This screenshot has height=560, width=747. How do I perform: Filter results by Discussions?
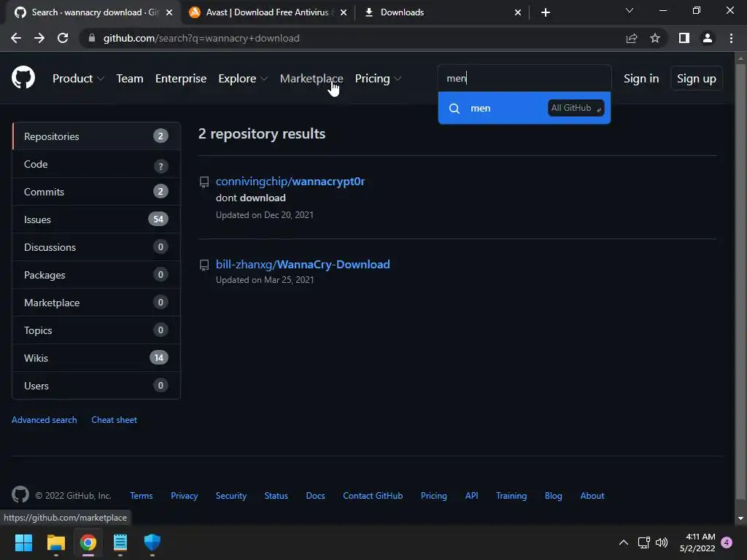tap(96, 247)
